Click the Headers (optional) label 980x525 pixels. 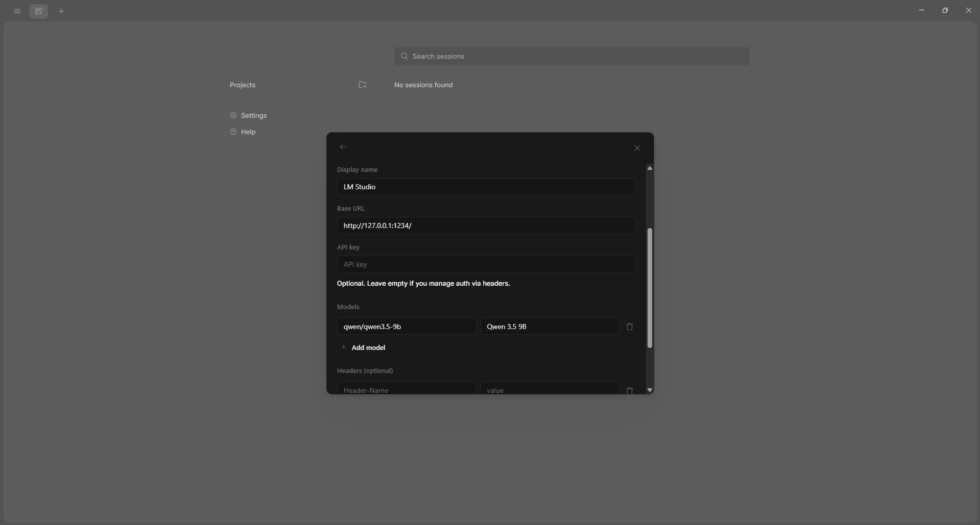click(x=365, y=370)
